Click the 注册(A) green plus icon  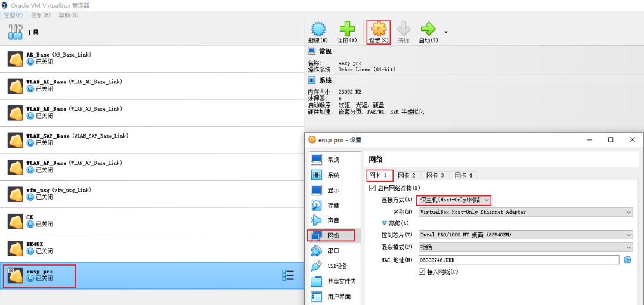coord(347,29)
